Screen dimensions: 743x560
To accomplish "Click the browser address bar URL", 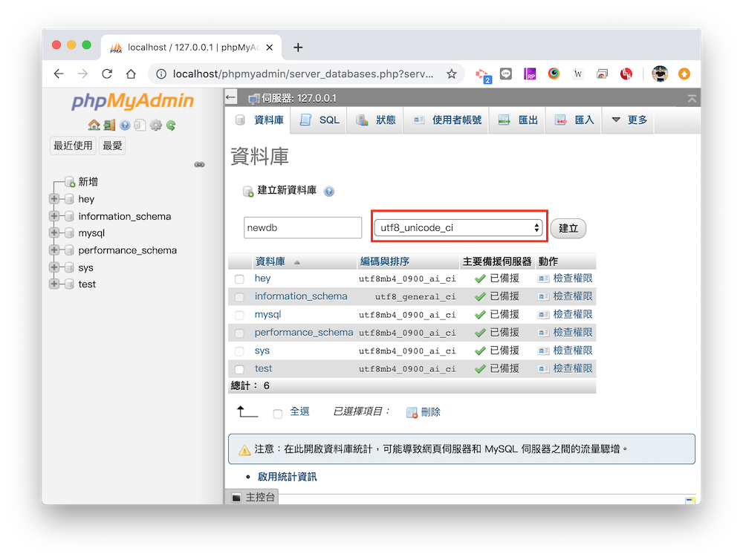I will click(303, 74).
